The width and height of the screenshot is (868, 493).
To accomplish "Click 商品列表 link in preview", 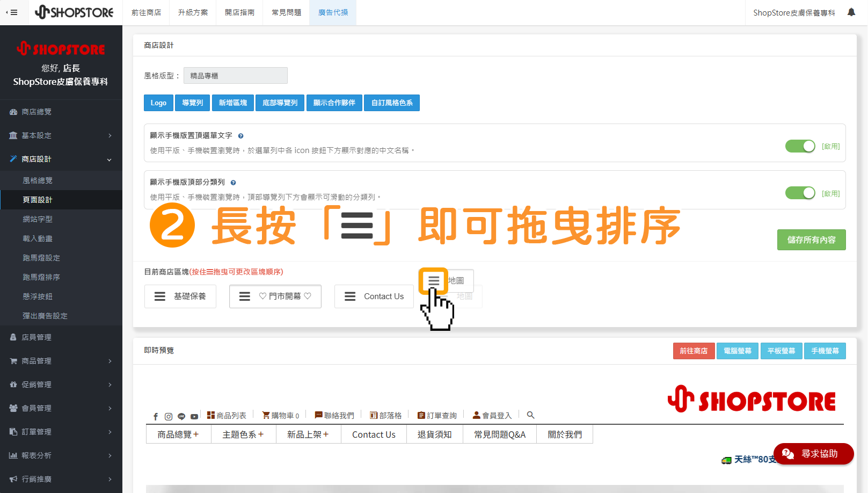I will click(227, 415).
